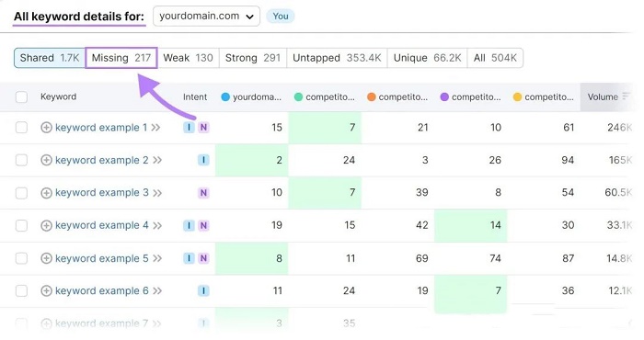The width and height of the screenshot is (644, 340).
Task: Check the box for keyword example 4
Action: pyautogui.click(x=21, y=225)
